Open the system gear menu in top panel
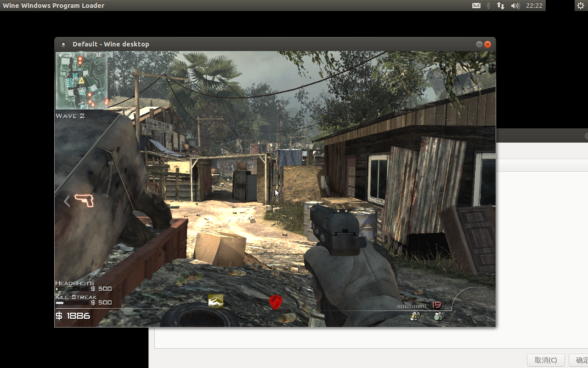 point(581,6)
